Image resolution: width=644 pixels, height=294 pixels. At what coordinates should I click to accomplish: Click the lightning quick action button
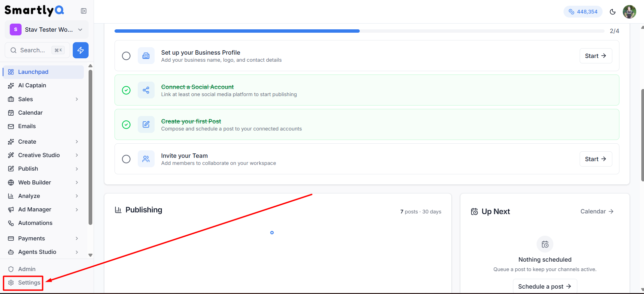pyautogui.click(x=81, y=50)
